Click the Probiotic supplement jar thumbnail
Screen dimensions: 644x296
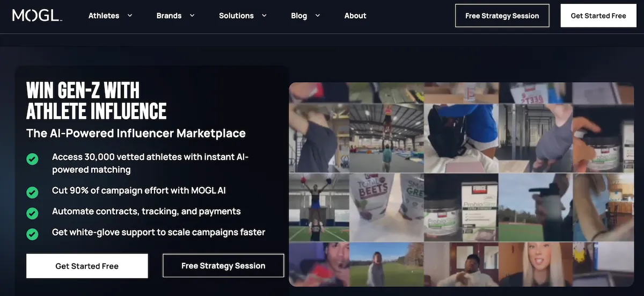pos(460,207)
